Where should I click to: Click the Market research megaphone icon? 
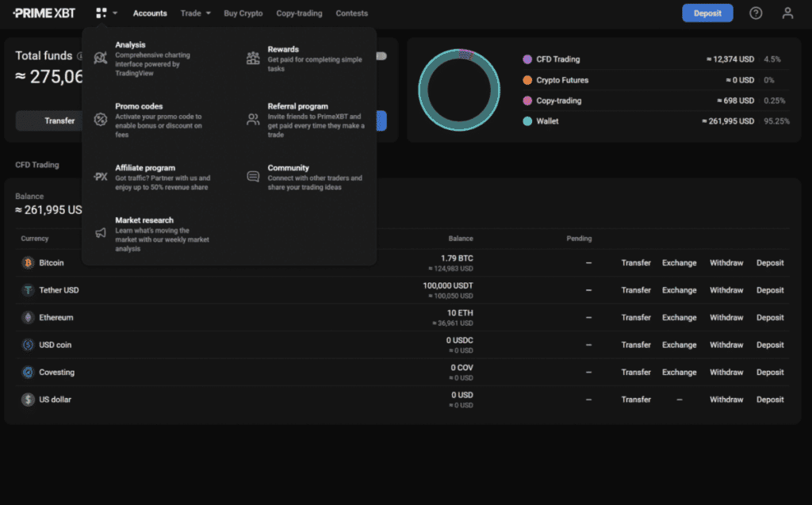(x=101, y=233)
